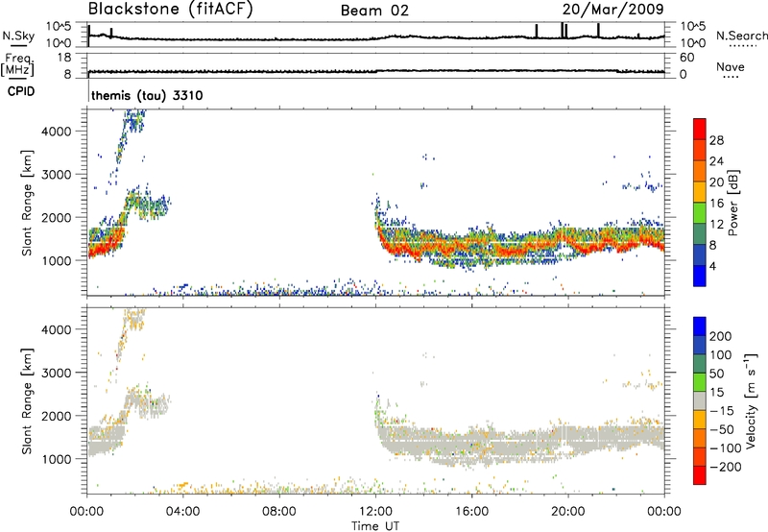Click '08:00' on the time axis
Screen dimensions: 768x532
[x=279, y=512]
